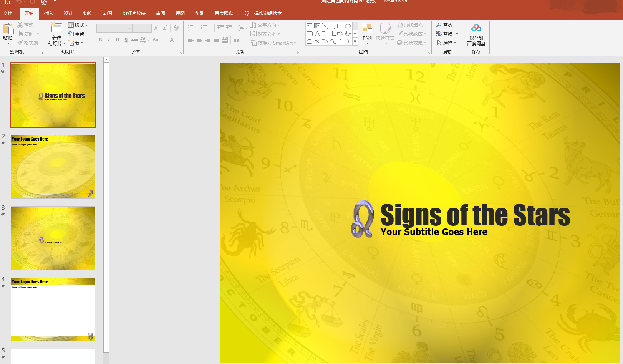Image resolution: width=623 pixels, height=364 pixels.
Task: Toggle text shadow
Action: click(126, 40)
